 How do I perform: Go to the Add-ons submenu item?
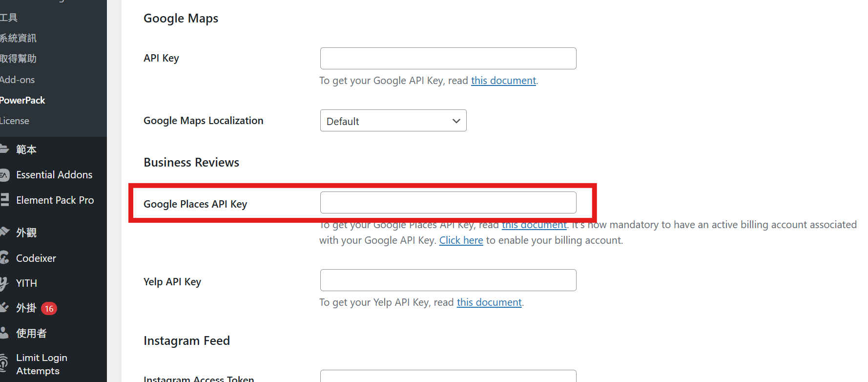point(18,80)
